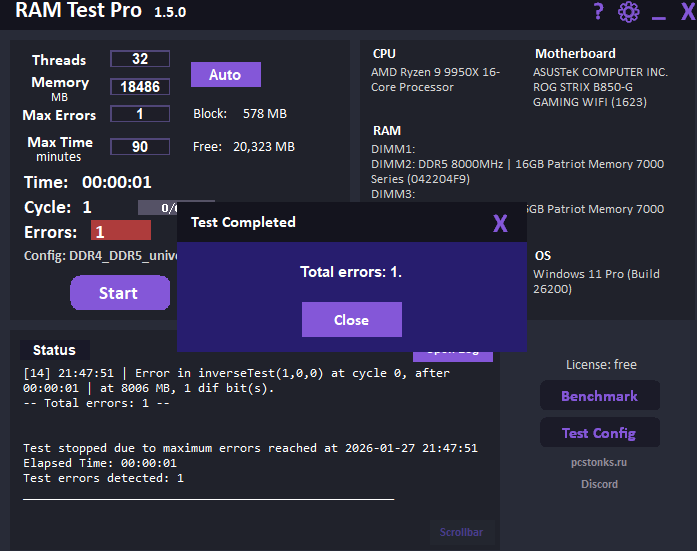
Task: Minimize the RAM Test Pro window
Action: click(659, 17)
